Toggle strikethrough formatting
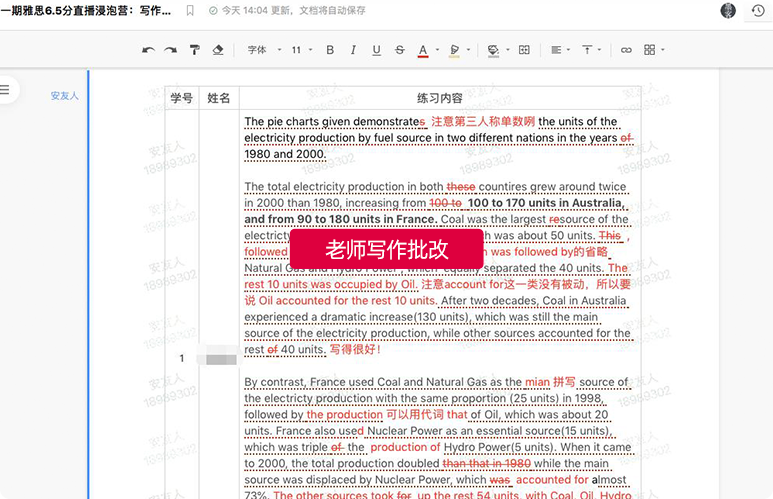The width and height of the screenshot is (773, 499). [400, 50]
